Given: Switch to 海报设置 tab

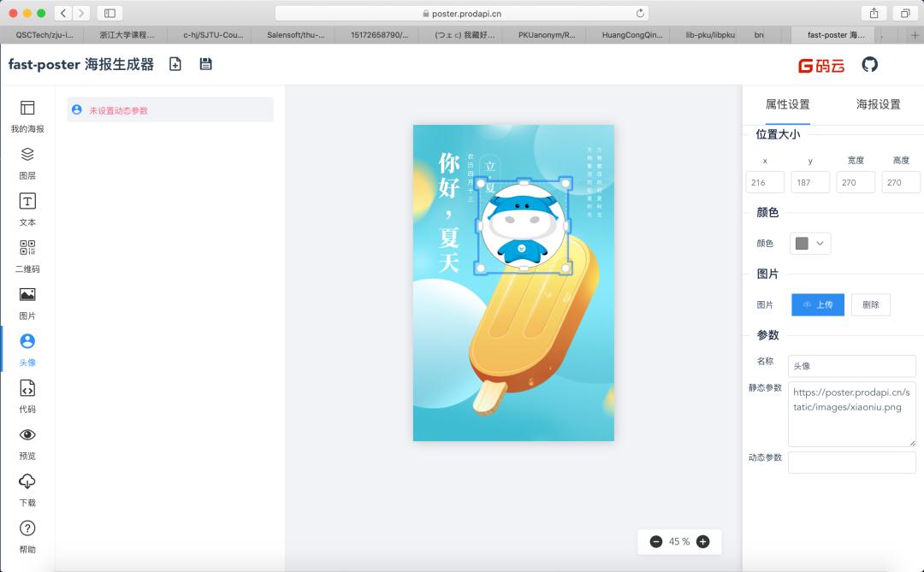Looking at the screenshot, I should coord(878,104).
